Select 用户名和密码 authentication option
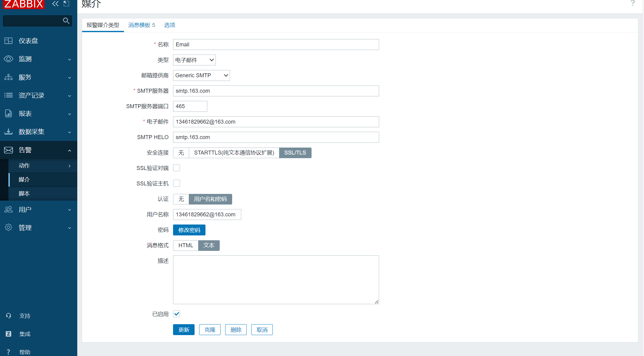Screen dimensions: 644x356 (210, 199)
